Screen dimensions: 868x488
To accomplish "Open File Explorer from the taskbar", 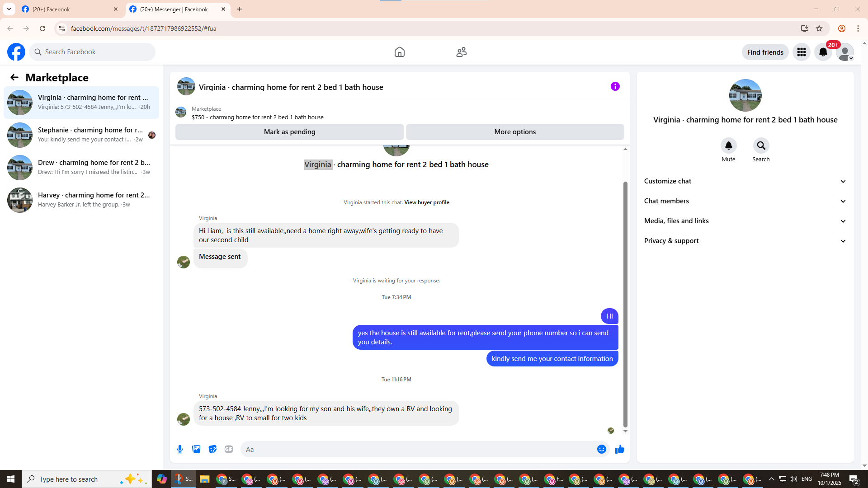I will [x=204, y=479].
